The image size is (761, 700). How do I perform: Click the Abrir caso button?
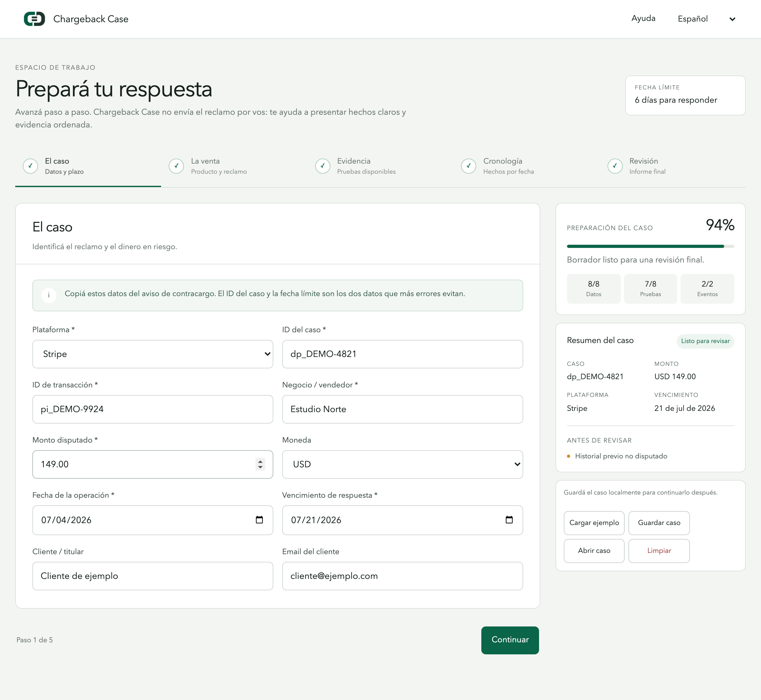(x=594, y=551)
